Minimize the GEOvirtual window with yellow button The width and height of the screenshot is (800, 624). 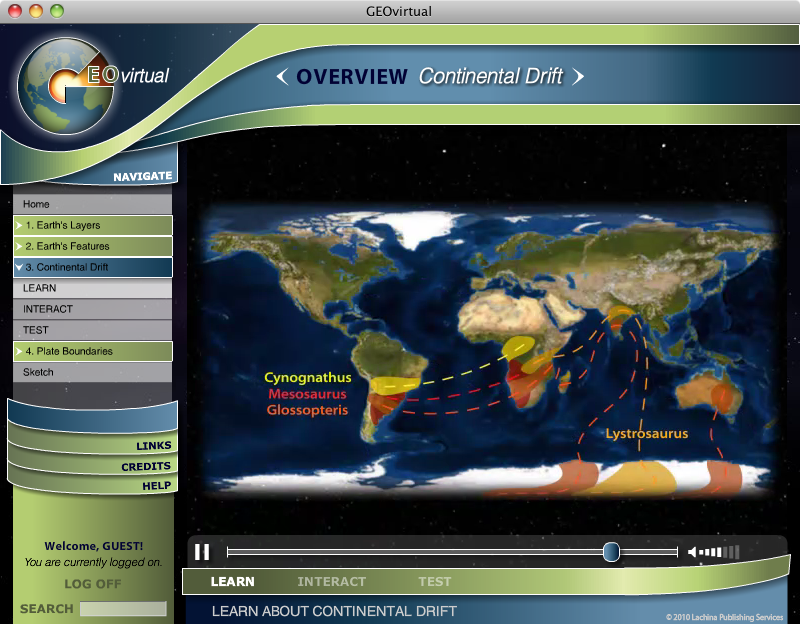click(36, 11)
